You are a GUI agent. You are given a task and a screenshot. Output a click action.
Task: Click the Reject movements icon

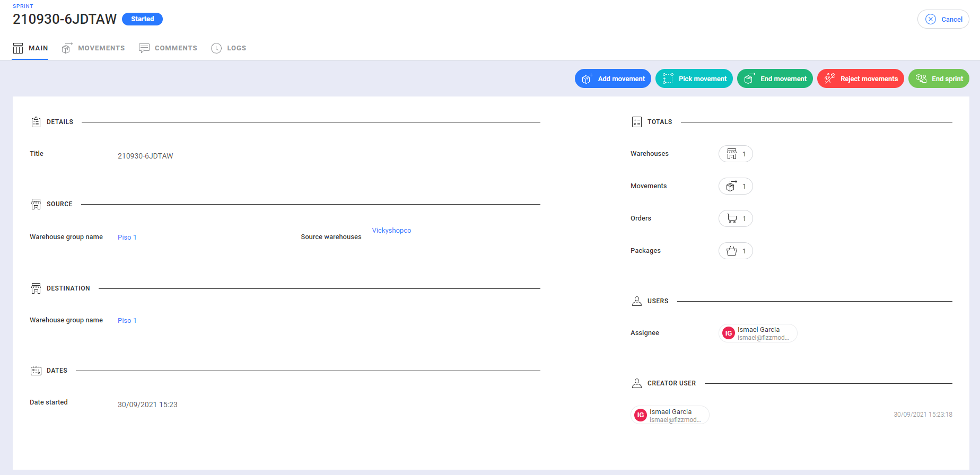[x=830, y=78]
